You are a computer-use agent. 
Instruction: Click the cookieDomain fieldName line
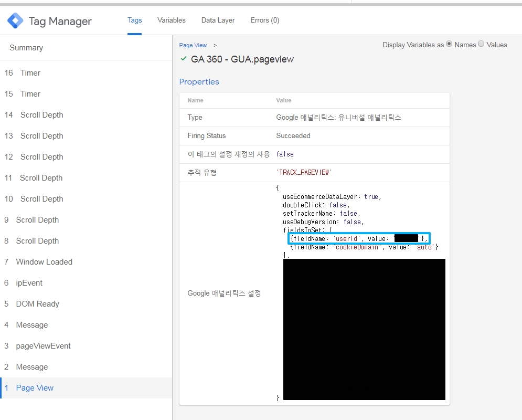364,247
